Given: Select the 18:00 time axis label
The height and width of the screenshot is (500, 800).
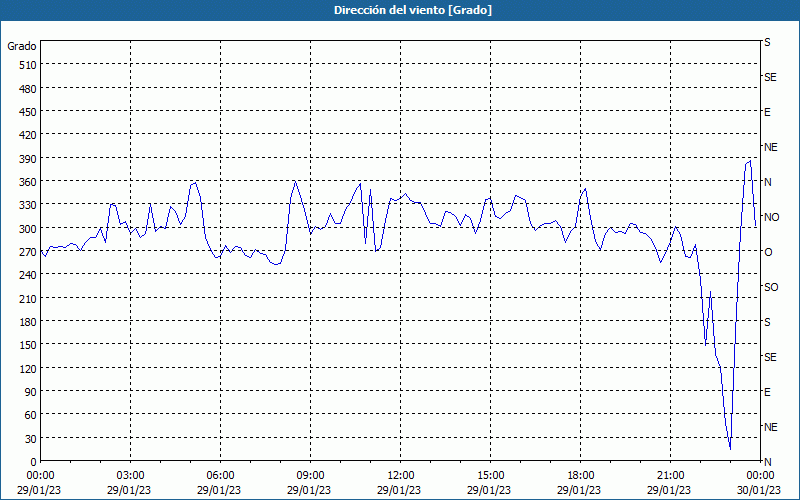Looking at the screenshot, I should coord(580,476).
